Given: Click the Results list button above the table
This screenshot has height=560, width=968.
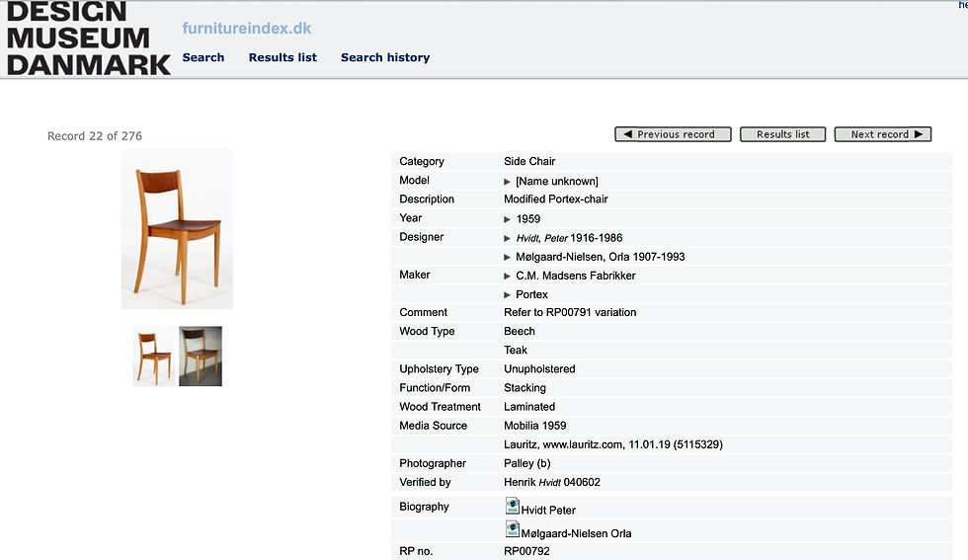Looking at the screenshot, I should (782, 134).
